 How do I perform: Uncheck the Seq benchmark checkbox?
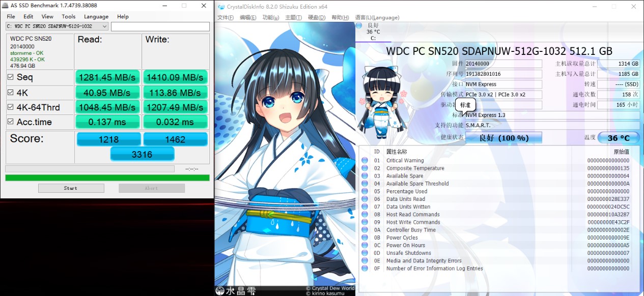[x=11, y=77]
